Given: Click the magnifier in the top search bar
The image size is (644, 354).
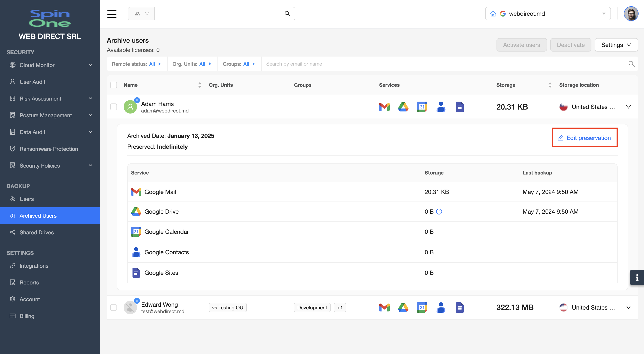Looking at the screenshot, I should click(287, 14).
